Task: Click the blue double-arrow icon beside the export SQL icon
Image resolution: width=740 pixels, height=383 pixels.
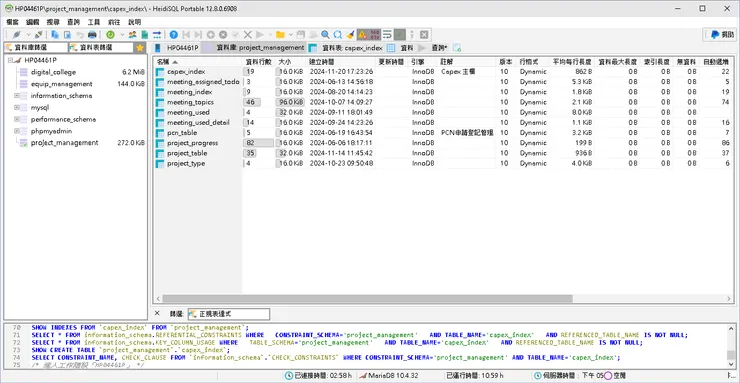Action: click(x=157, y=34)
